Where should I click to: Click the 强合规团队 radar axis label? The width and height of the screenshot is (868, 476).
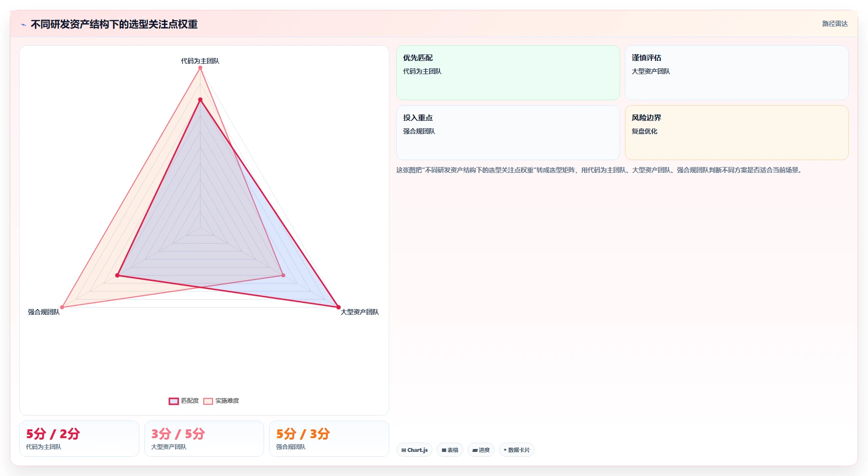click(44, 312)
